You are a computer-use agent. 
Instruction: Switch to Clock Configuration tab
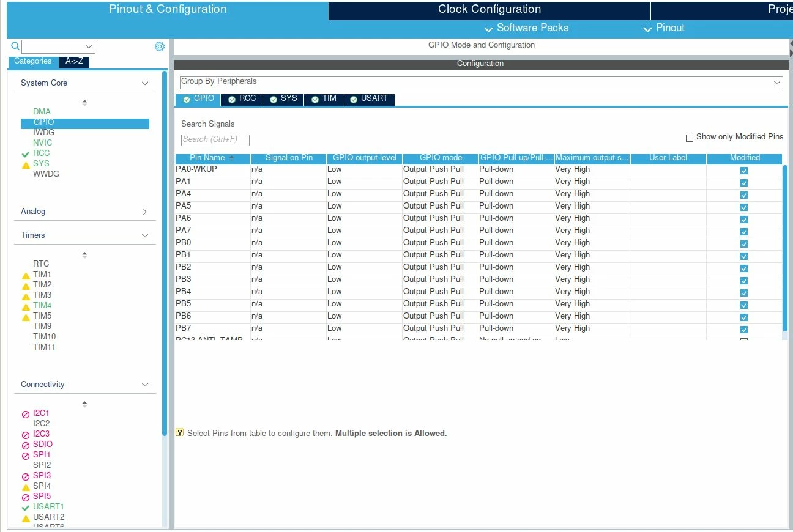490,9
